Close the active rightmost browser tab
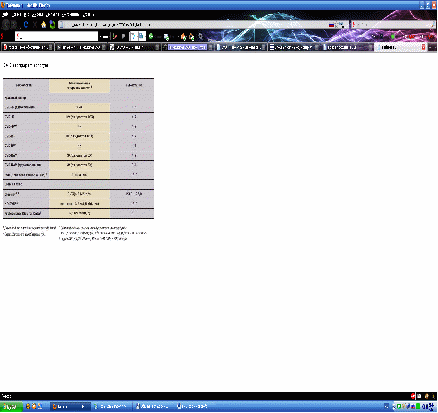 [424, 47]
